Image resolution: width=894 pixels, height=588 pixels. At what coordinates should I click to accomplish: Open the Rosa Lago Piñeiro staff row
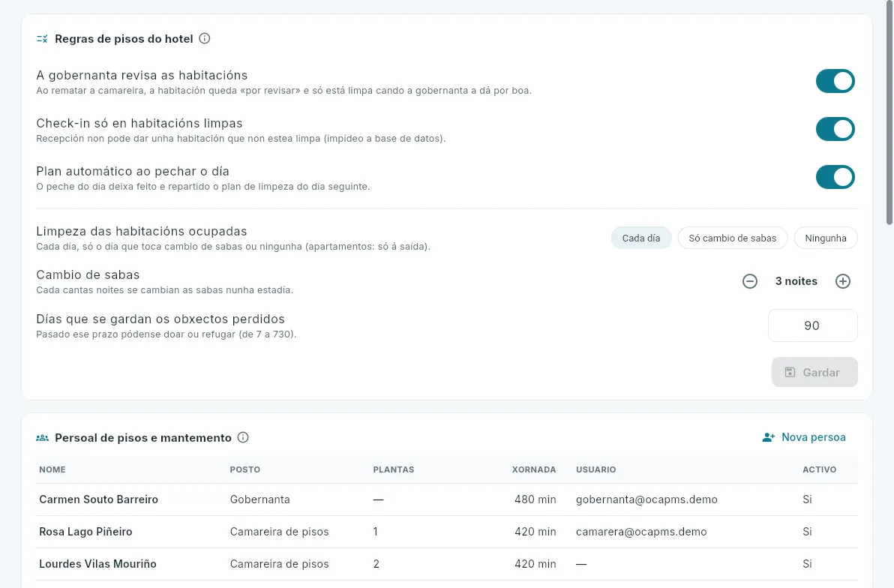[447, 532]
